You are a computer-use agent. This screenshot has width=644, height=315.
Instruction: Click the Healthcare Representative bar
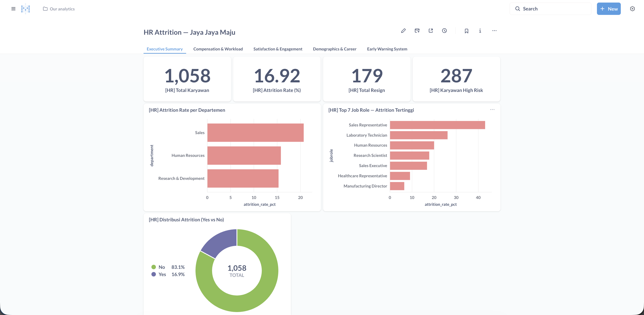point(400,176)
